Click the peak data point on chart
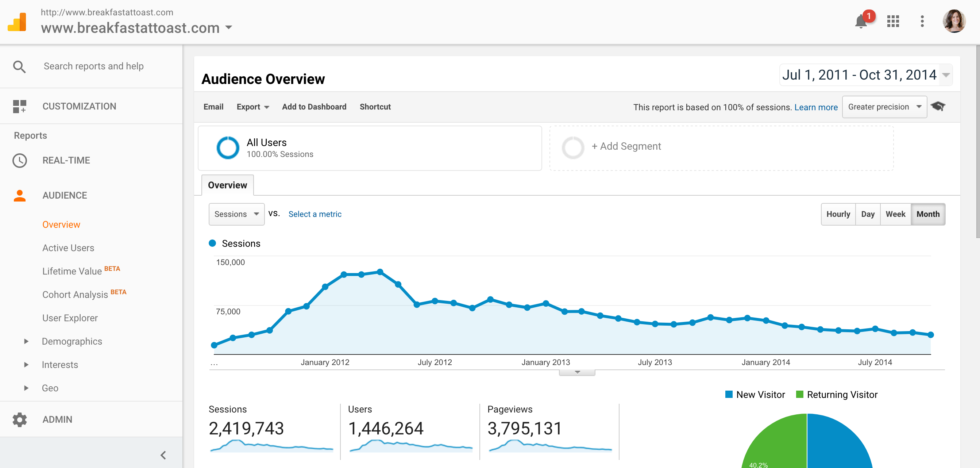 380,272
